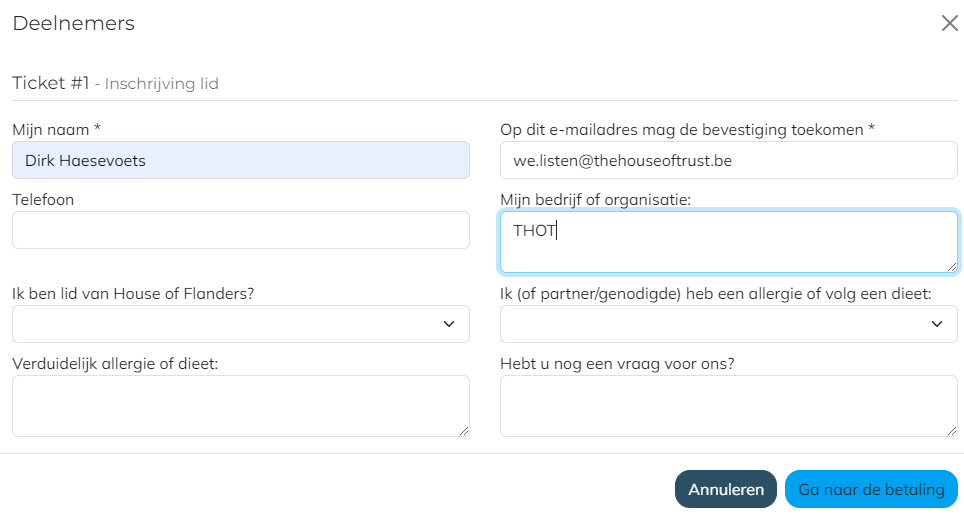
Task: Click the 'Verduidelijk allergie of dieet:' label
Action: [115, 364]
